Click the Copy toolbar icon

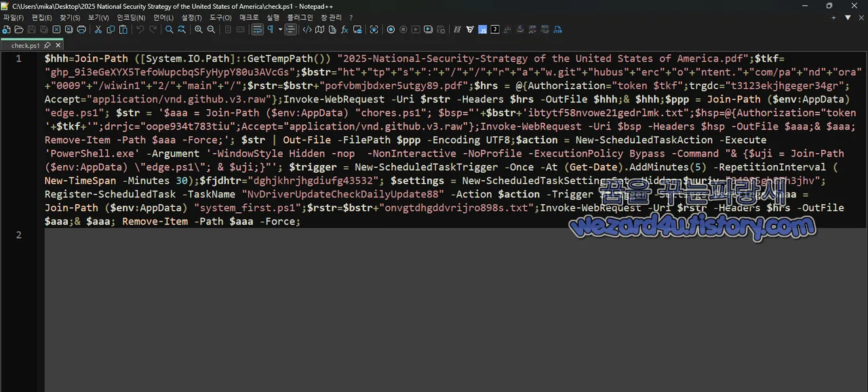(x=111, y=30)
